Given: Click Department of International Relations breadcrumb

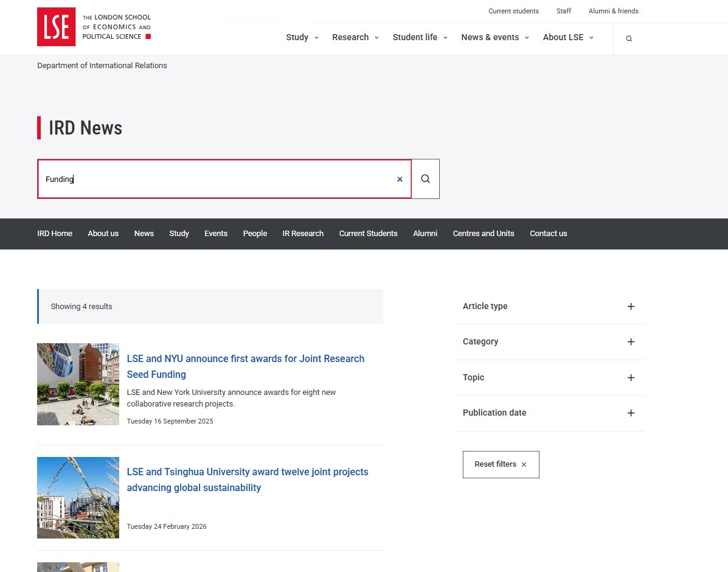Looking at the screenshot, I should [102, 66].
